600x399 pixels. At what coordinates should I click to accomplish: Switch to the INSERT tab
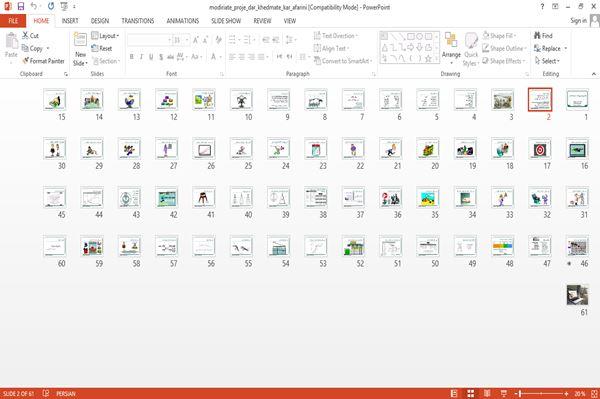[70, 21]
